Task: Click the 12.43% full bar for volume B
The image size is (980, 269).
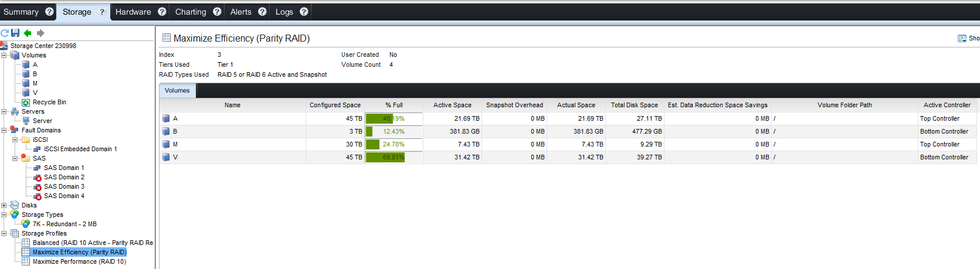Action: (394, 131)
